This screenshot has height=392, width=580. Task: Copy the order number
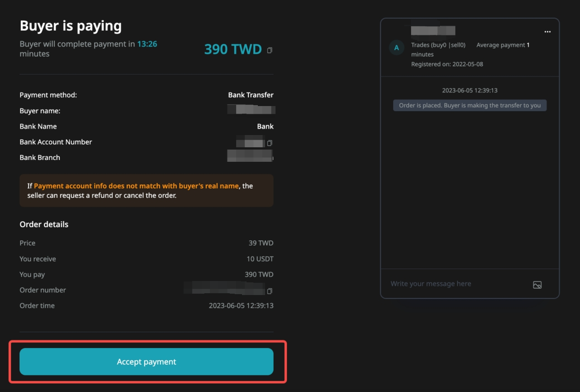[270, 291]
